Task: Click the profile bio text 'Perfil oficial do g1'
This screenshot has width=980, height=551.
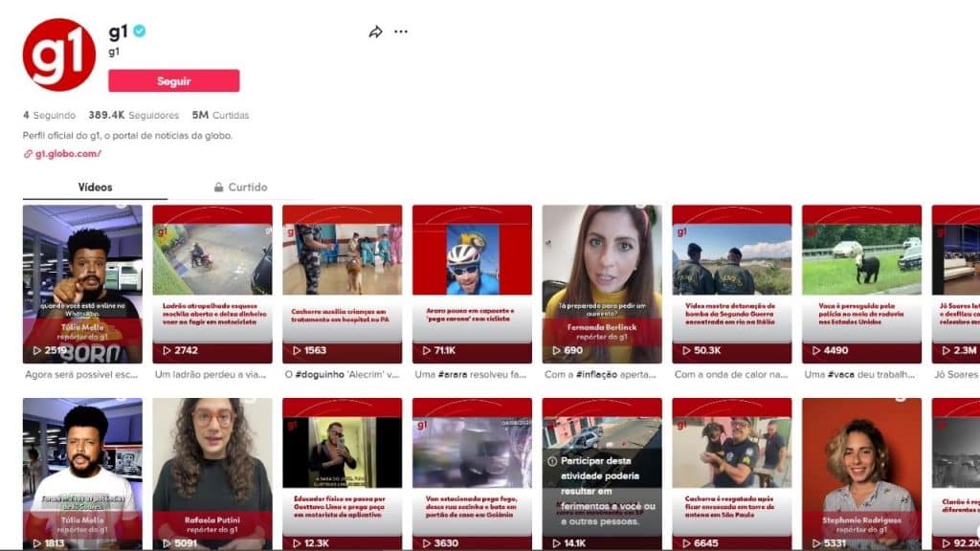Action: [x=127, y=136]
